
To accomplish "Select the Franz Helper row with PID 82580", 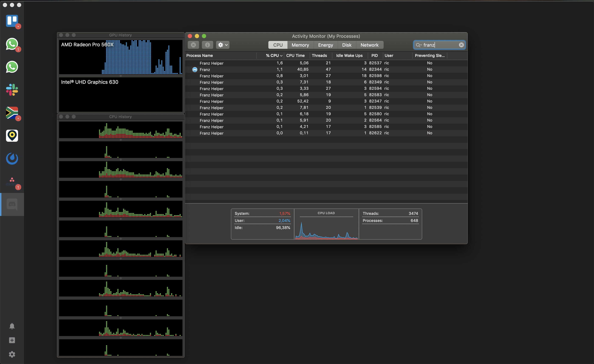I will click(x=326, y=114).
